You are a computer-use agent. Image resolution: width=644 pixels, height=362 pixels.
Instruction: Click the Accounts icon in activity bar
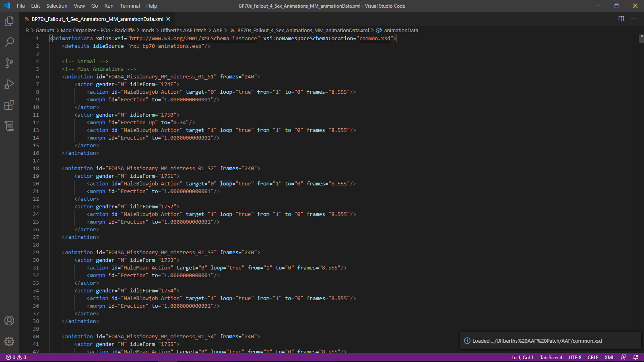(x=9, y=321)
